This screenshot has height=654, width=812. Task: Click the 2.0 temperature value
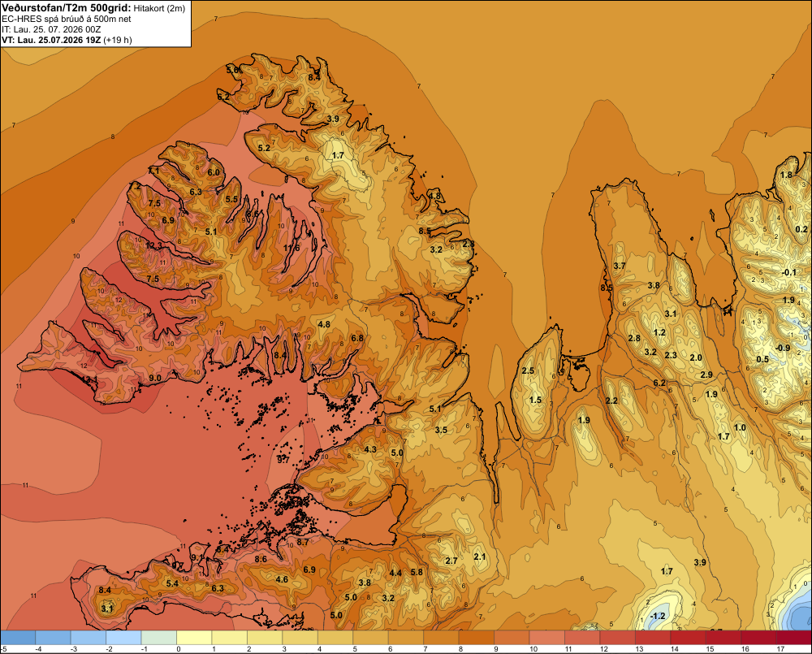point(696,357)
